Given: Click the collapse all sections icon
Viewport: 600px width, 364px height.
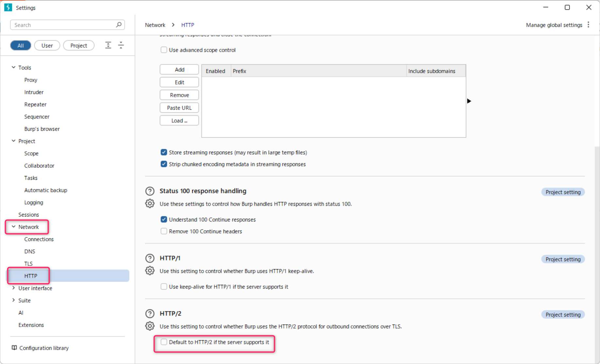Looking at the screenshot, I should point(121,45).
